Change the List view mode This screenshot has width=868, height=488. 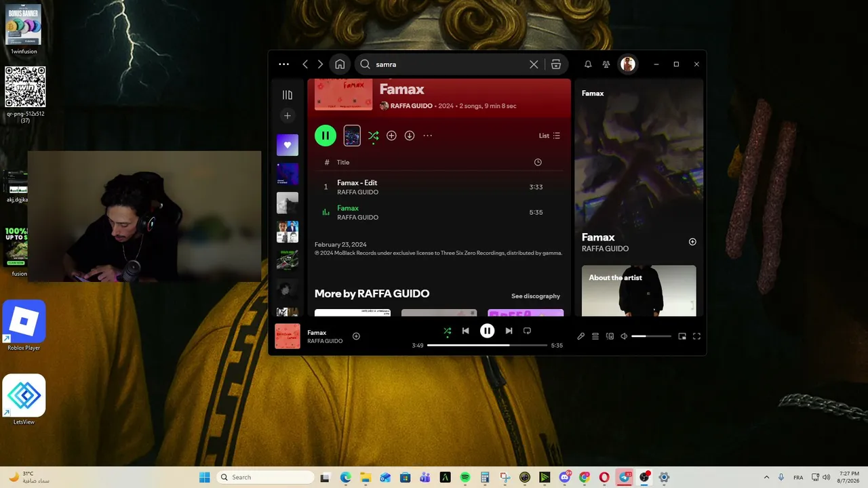pyautogui.click(x=550, y=136)
